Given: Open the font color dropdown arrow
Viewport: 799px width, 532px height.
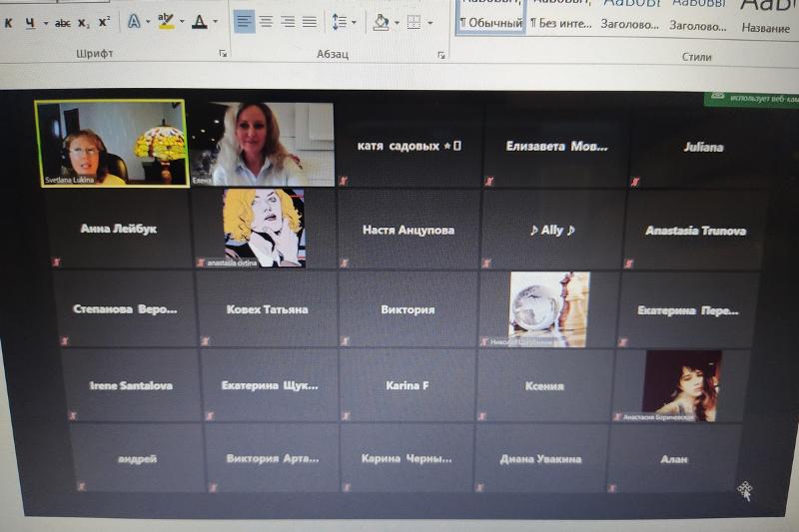Looking at the screenshot, I should coord(216,22).
